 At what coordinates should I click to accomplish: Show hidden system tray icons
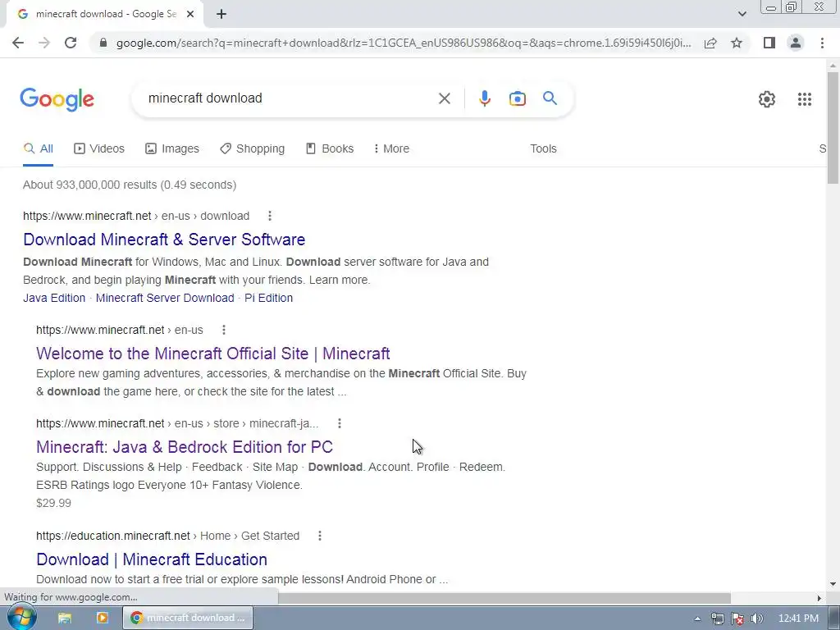coord(697,619)
